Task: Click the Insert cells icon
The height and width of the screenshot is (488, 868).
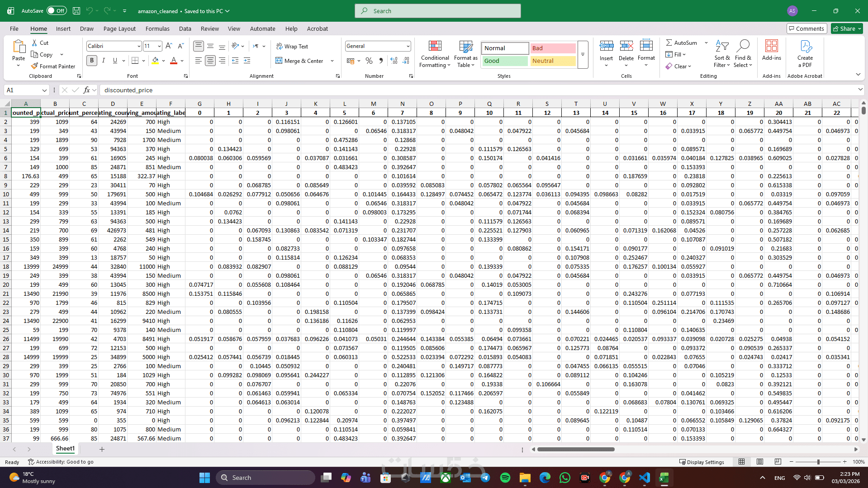Action: 606,46
